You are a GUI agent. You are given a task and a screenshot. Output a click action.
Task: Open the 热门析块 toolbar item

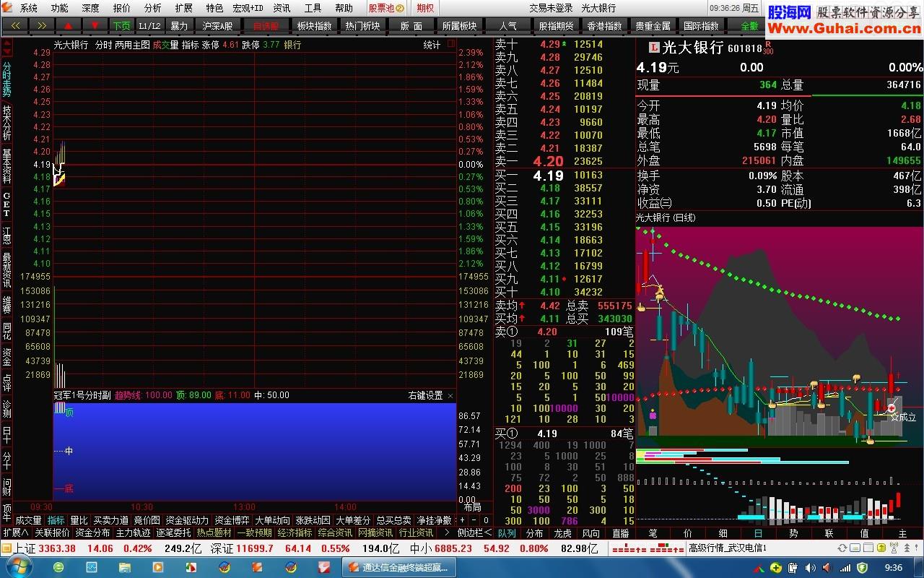pos(362,25)
